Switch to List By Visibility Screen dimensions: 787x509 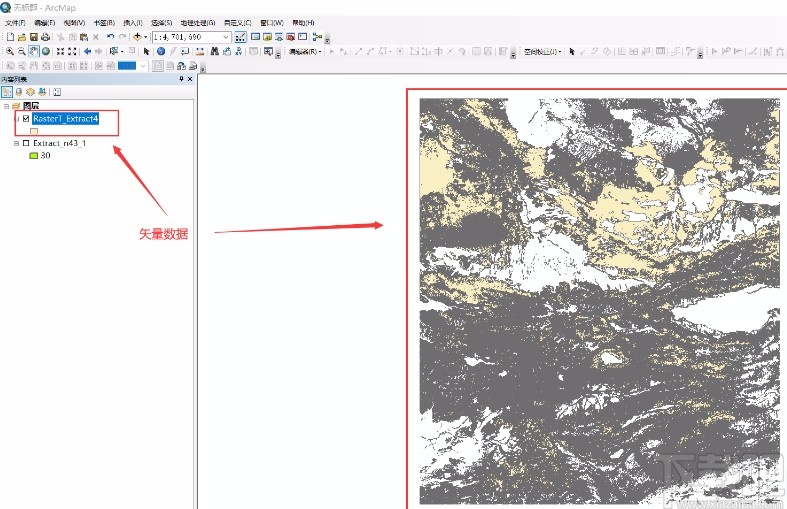30,92
